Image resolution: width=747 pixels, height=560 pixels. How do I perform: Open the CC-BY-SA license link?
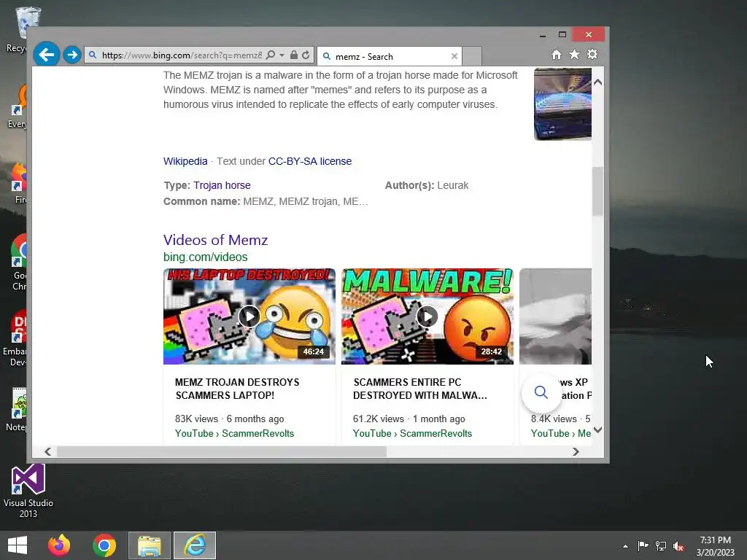[309, 161]
